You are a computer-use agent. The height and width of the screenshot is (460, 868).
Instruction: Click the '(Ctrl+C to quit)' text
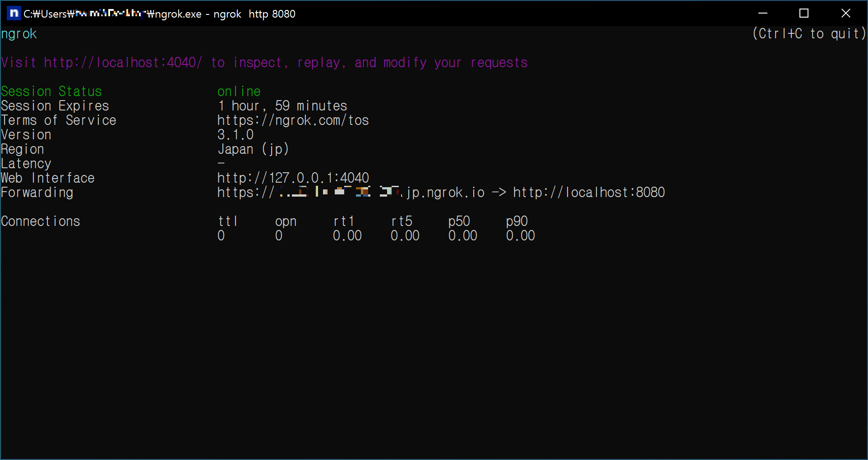[x=809, y=34]
